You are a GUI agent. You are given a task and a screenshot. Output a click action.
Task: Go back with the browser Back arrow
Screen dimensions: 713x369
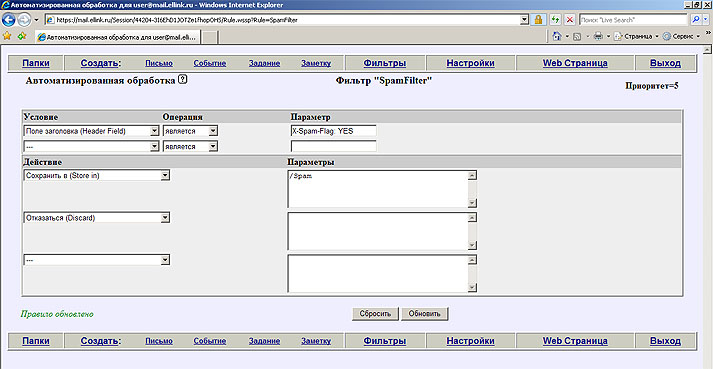pos(9,20)
